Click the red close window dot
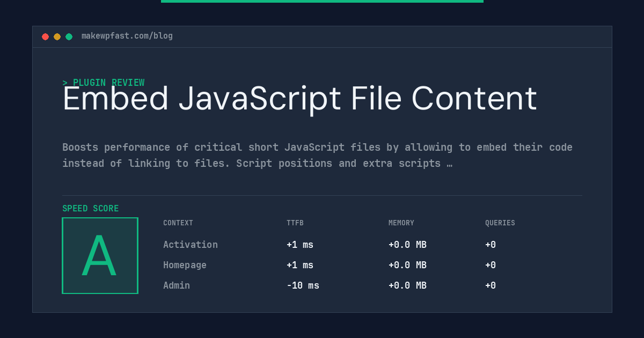644x338 pixels. click(x=45, y=36)
